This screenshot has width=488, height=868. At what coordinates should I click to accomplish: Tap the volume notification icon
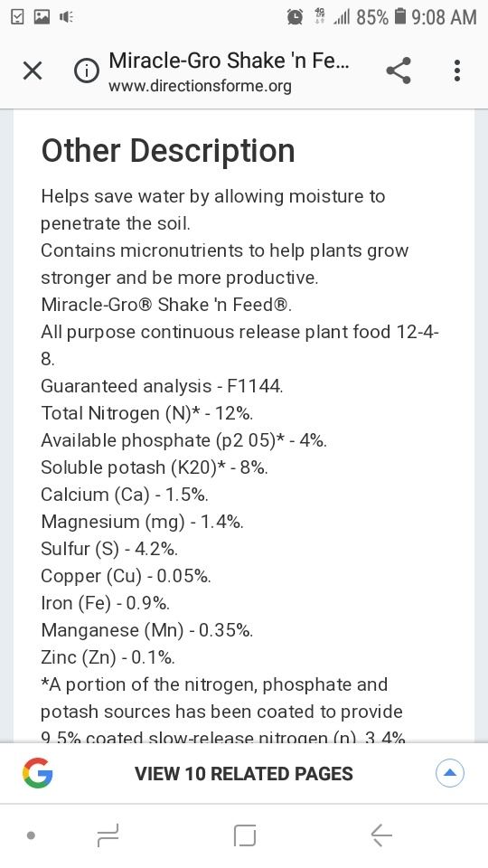(x=66, y=17)
